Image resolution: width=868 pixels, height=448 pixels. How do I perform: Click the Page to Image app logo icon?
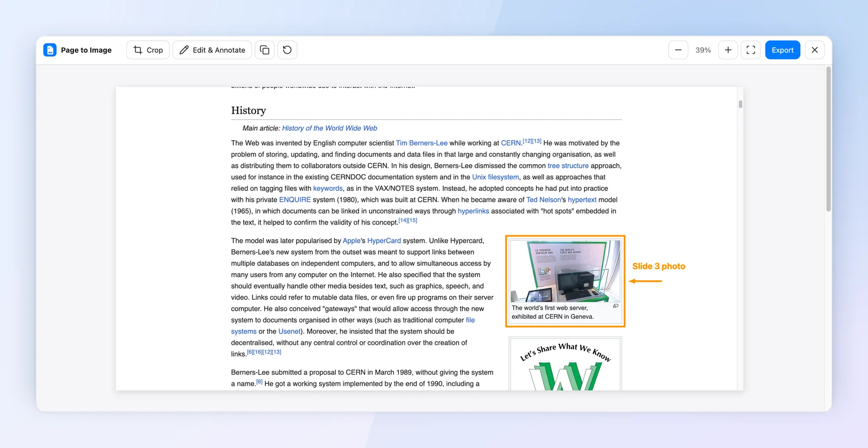(x=50, y=50)
